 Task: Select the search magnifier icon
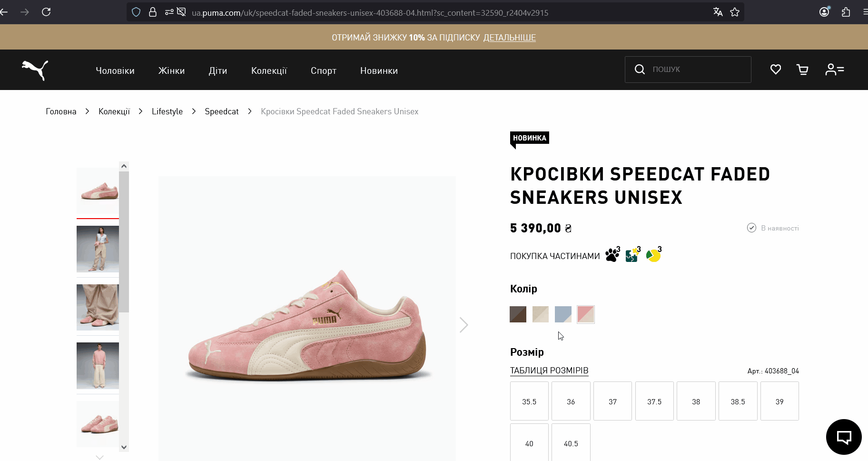click(640, 69)
